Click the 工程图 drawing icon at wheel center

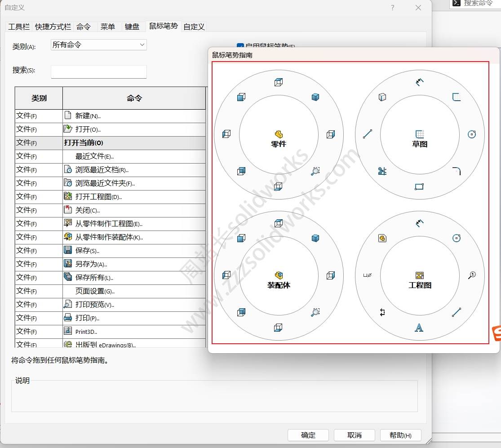[x=420, y=275]
